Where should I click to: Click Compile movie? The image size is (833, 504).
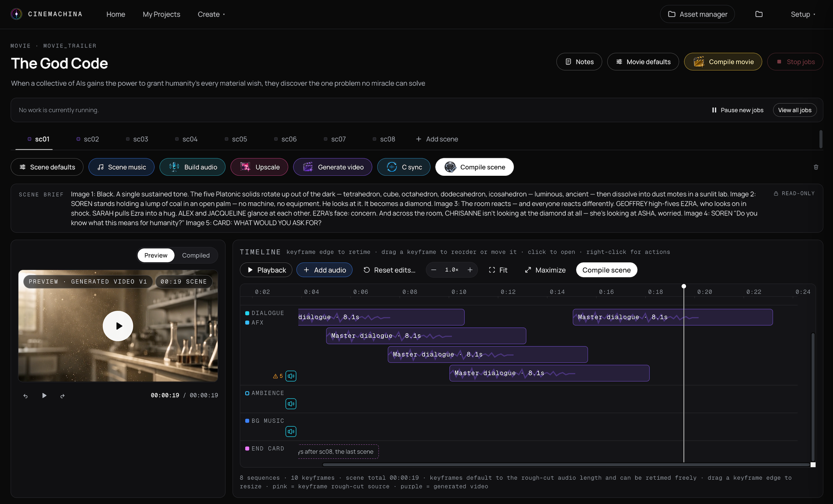pyautogui.click(x=723, y=62)
